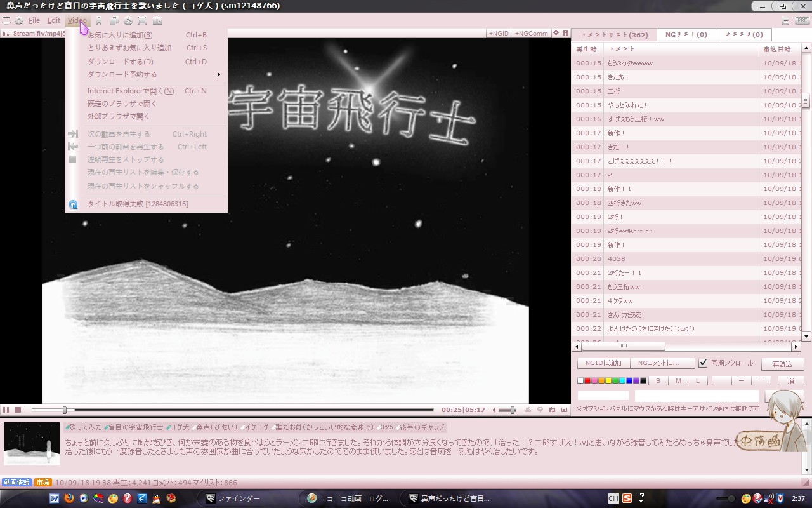Click the comment text input field

click(697, 396)
